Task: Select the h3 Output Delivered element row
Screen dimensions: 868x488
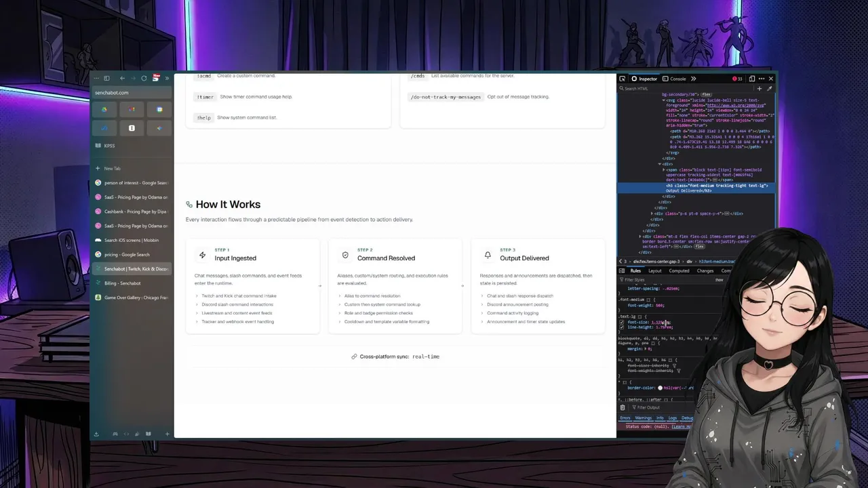Action: click(x=697, y=188)
